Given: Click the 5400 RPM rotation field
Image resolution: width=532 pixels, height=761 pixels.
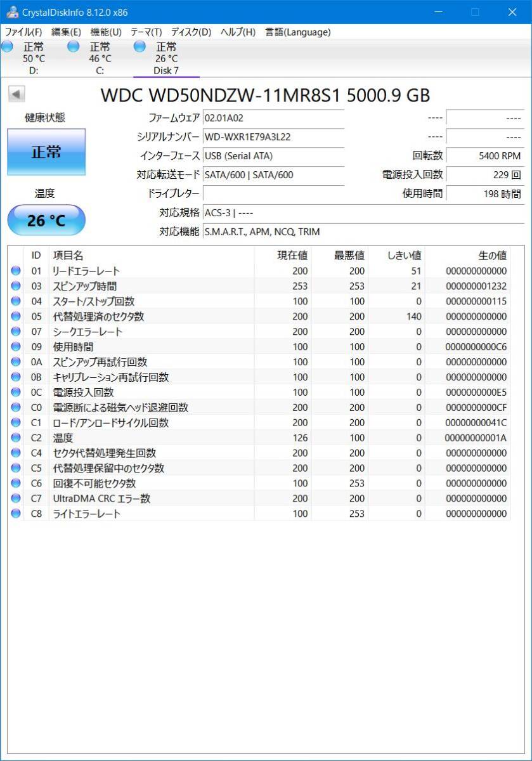Looking at the screenshot, I should click(485, 156).
